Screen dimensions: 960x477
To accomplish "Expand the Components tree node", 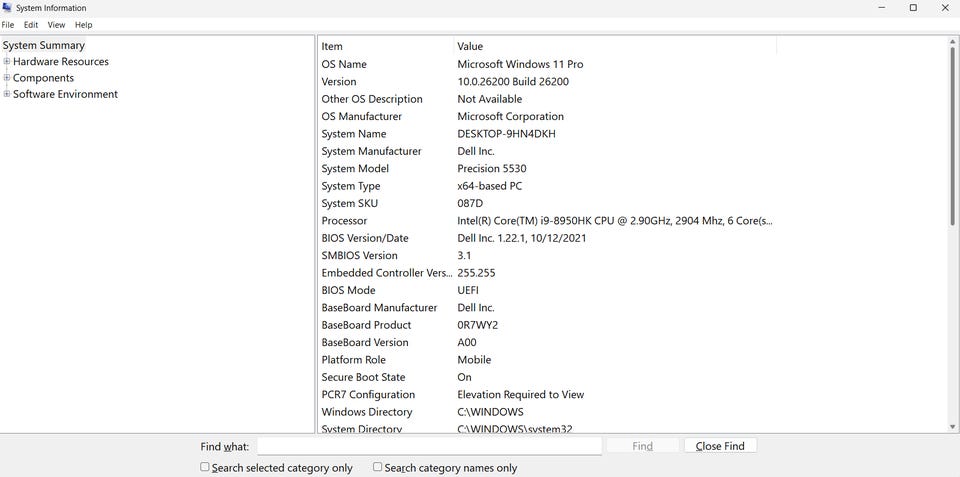I will (7, 78).
